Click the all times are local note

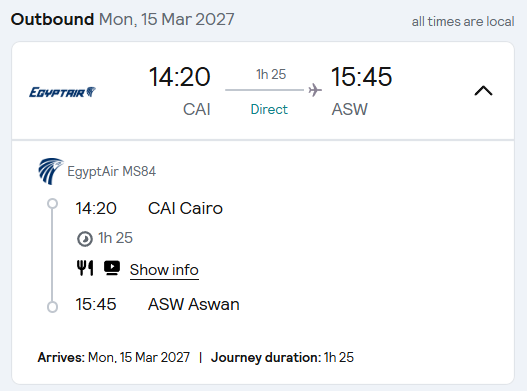point(463,22)
